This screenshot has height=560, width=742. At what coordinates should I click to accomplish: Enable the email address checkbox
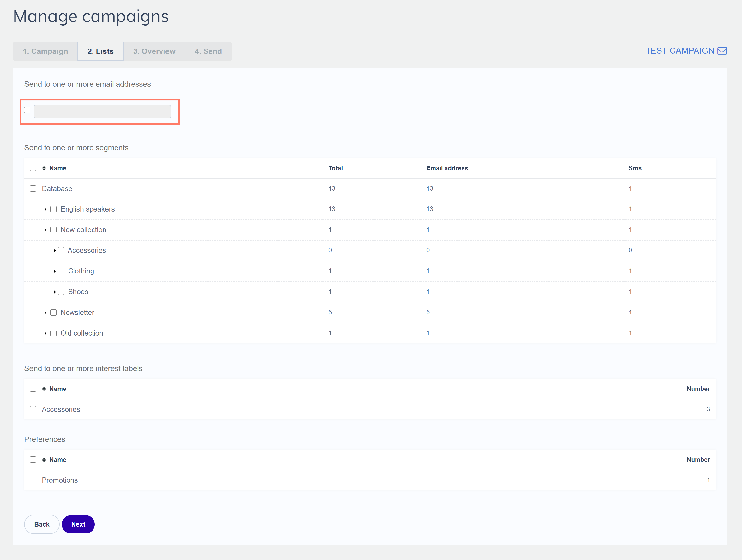[x=27, y=110]
